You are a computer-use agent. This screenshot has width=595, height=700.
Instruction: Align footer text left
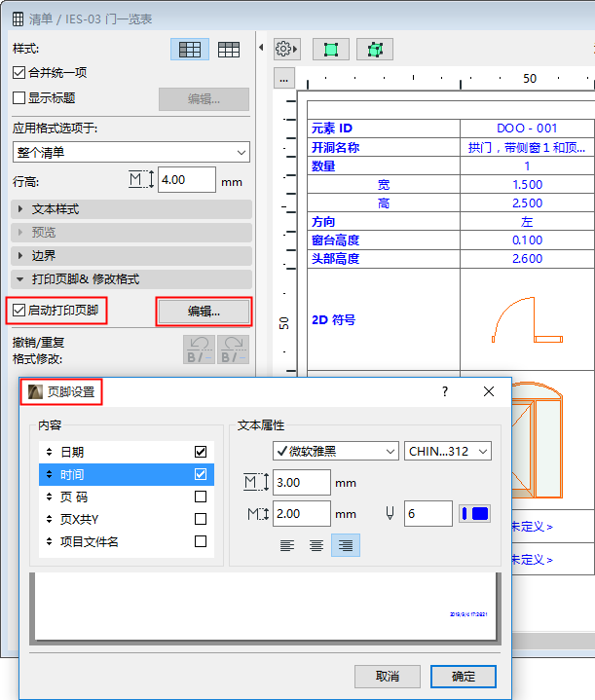coord(286,545)
